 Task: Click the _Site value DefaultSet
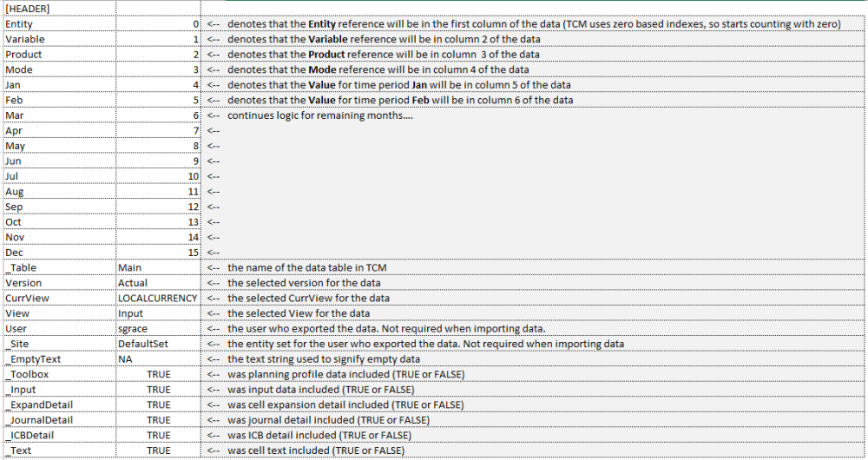(x=158, y=344)
